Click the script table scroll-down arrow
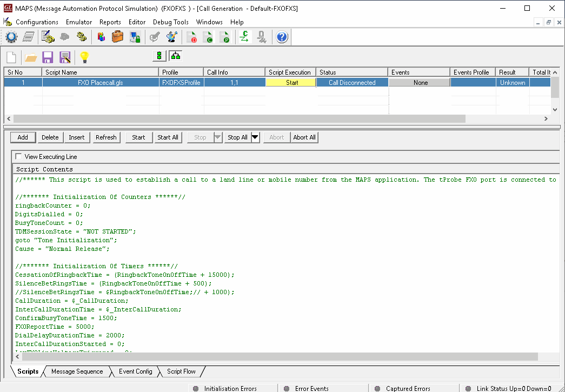 coord(555,110)
